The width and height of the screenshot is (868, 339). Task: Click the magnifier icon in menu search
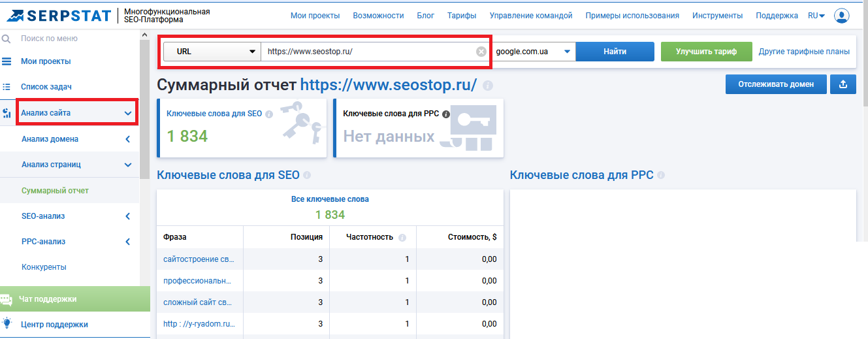(x=7, y=39)
